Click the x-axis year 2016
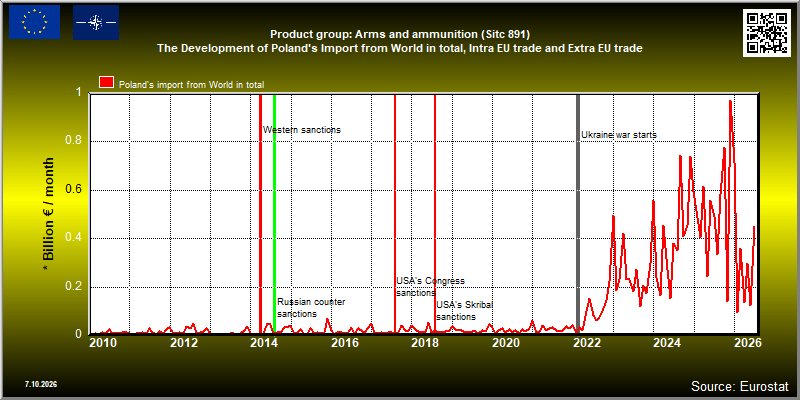The height and width of the screenshot is (400, 800). [344, 343]
